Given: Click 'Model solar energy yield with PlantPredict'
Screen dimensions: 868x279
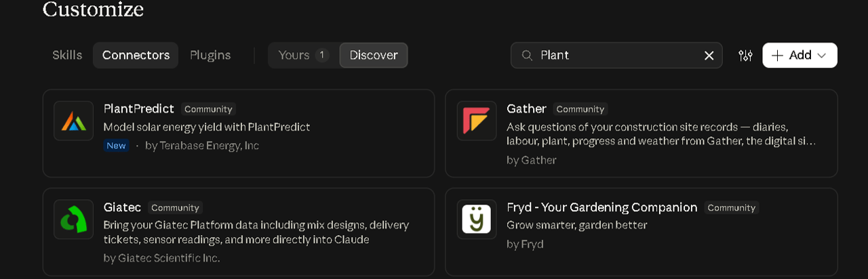Looking at the screenshot, I should coord(207,127).
